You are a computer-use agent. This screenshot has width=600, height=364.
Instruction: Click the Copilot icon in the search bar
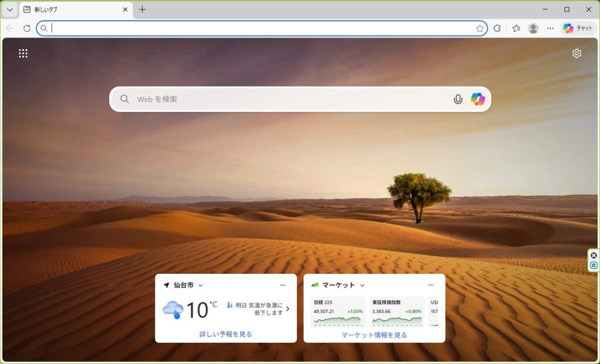pyautogui.click(x=478, y=99)
